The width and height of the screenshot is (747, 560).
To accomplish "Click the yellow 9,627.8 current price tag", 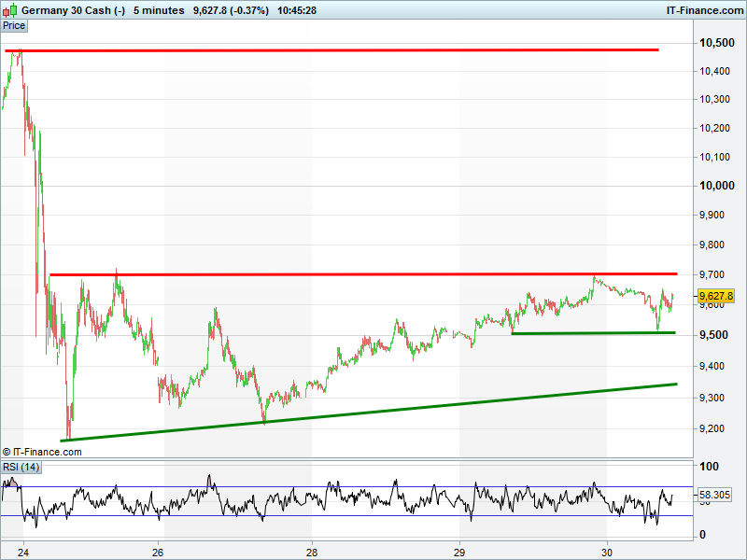I will click(715, 296).
